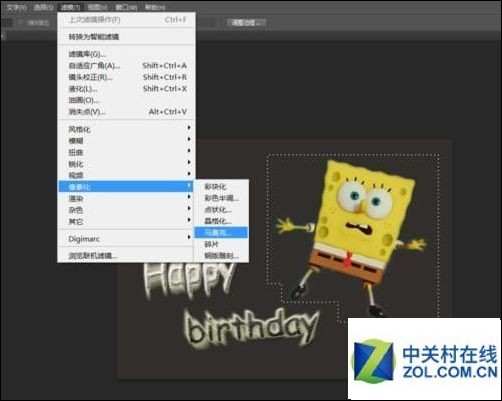Apply the 彩块化 pixelate filter
This screenshot has width=502, height=401.
221,187
